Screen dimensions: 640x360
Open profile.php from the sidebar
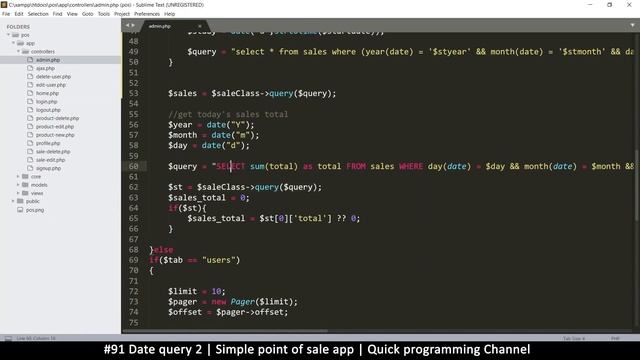click(48, 143)
